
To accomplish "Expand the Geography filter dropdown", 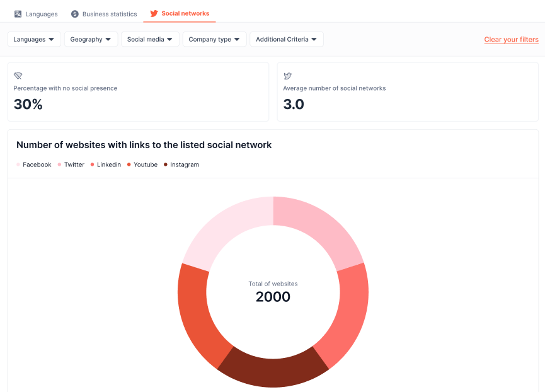I will [x=91, y=39].
